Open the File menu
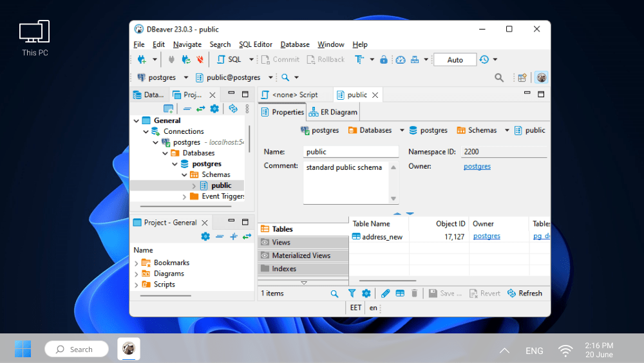 click(139, 44)
